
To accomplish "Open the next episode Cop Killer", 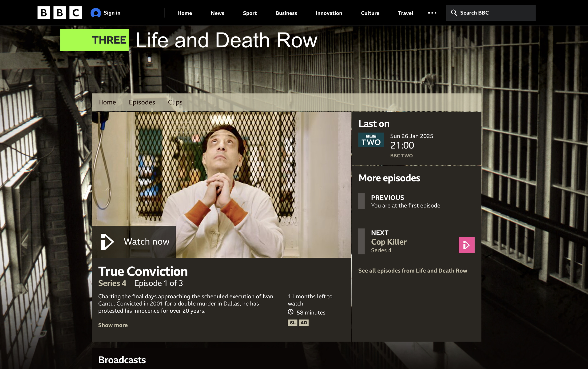I will pyautogui.click(x=389, y=242).
